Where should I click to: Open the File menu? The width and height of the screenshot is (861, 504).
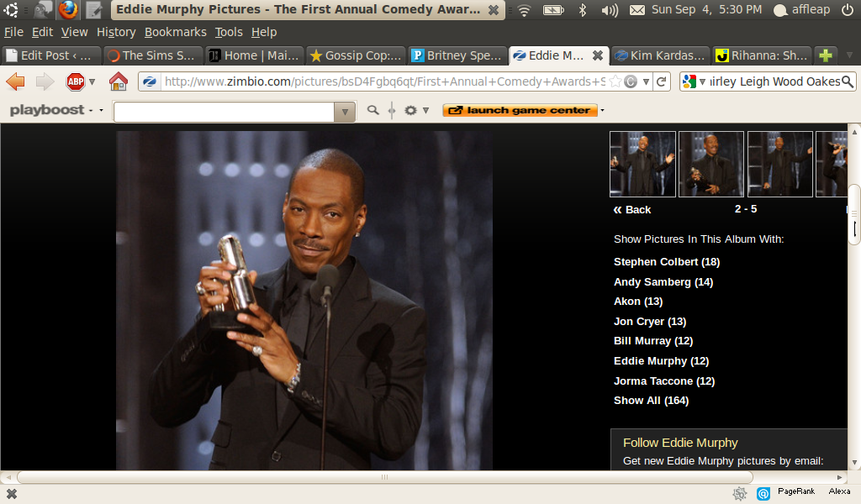[13, 33]
